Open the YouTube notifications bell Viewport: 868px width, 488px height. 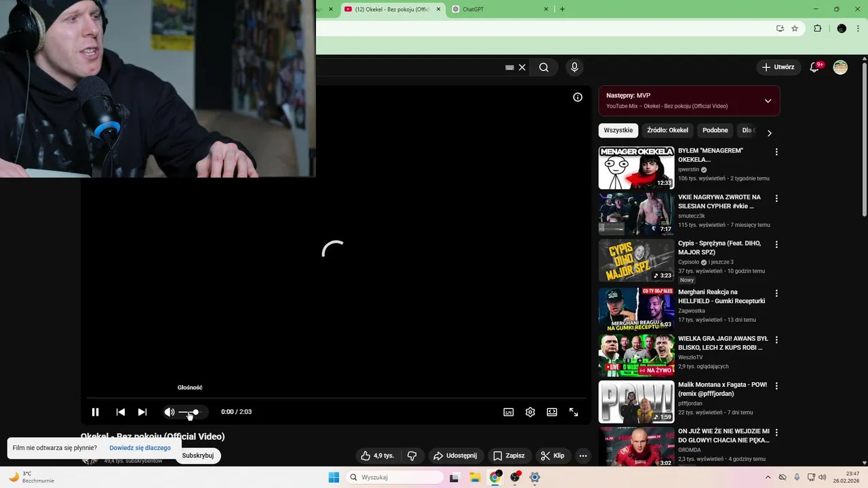coord(815,67)
